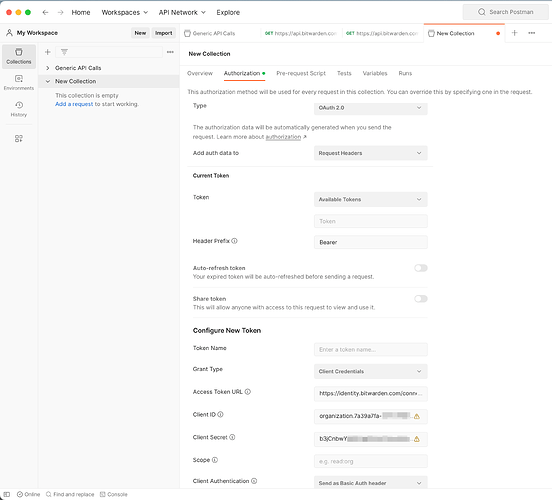Screen dimensions: 552x500
Task: Open the Collections sidebar panel
Action: [19, 56]
